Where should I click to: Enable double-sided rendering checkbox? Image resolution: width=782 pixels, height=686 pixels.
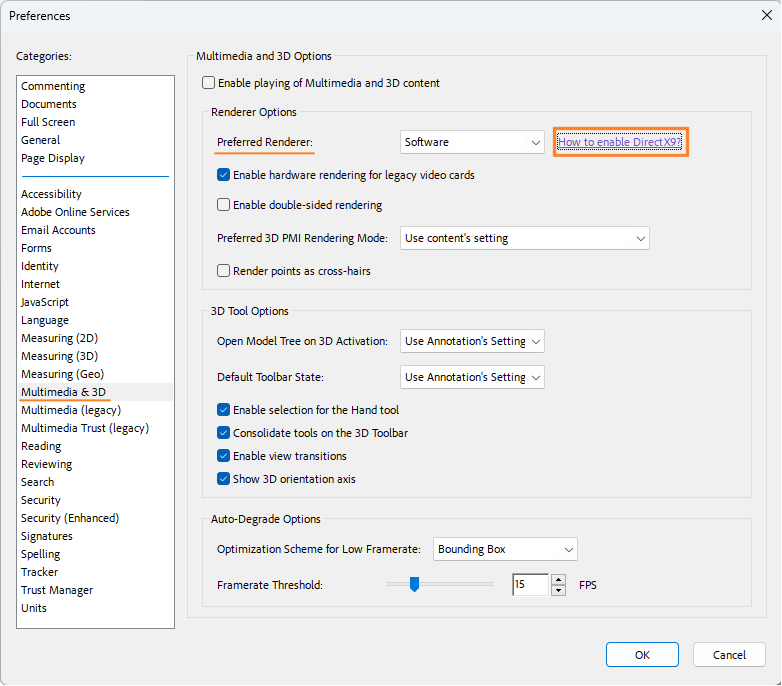pos(224,205)
